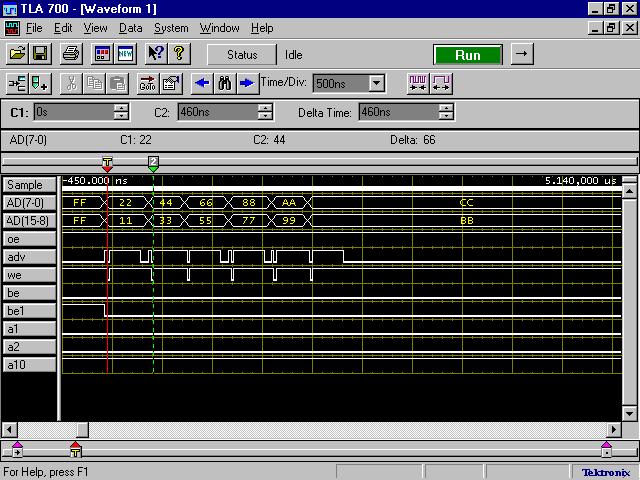Select the a1 signal label

pos(29,329)
